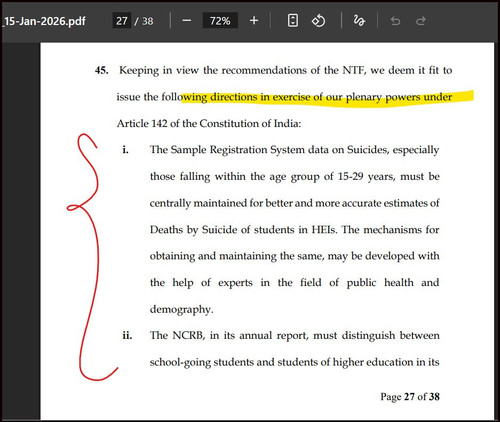Click the footer 'Page 27 of 38'
Viewport: 500px width, 422px height.
coord(410,397)
